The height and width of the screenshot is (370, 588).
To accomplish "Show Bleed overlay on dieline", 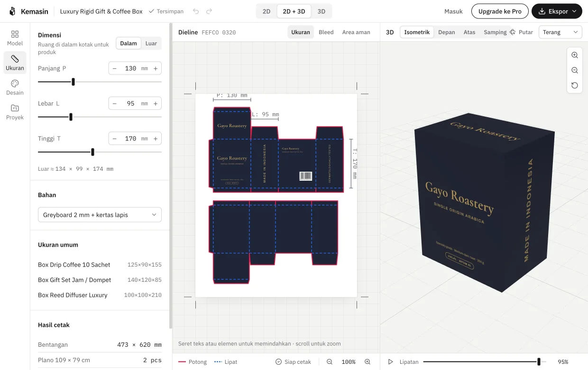I will tap(326, 32).
